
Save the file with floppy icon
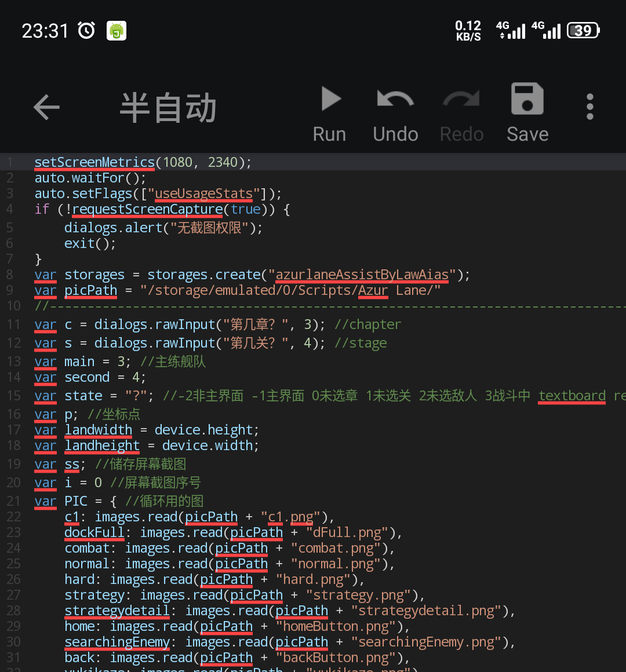527,113
